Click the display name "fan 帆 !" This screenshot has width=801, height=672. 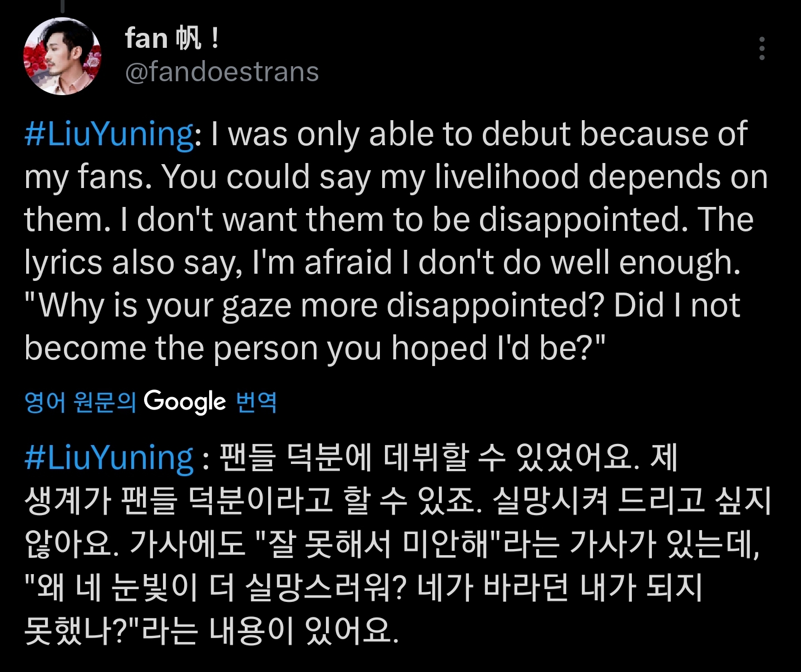pos(172,38)
